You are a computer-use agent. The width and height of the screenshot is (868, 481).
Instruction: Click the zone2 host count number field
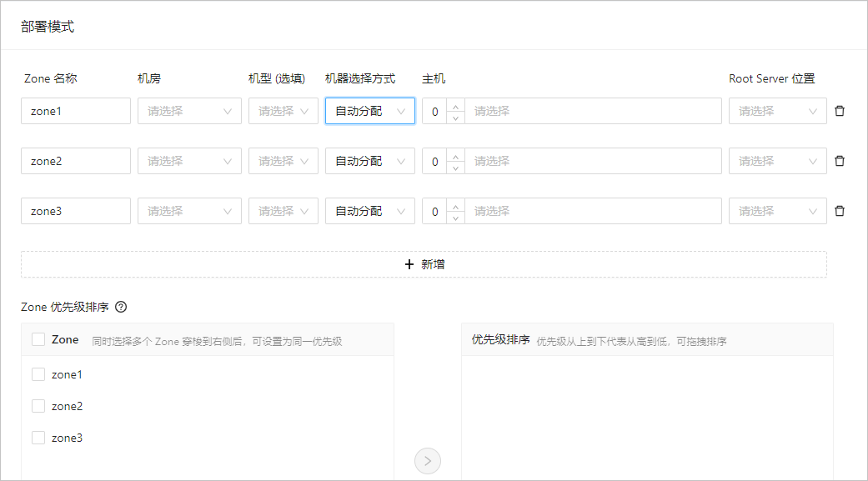point(435,161)
